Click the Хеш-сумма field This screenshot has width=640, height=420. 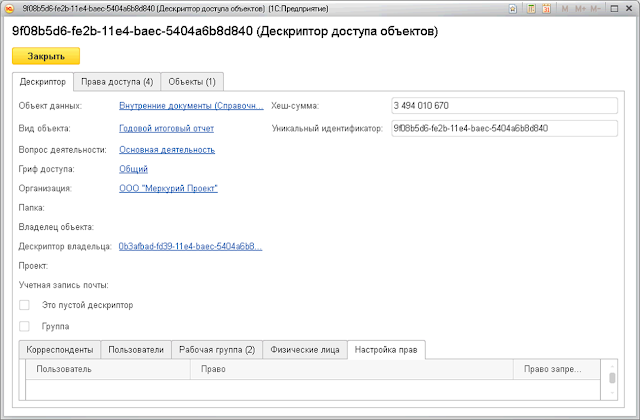point(504,106)
